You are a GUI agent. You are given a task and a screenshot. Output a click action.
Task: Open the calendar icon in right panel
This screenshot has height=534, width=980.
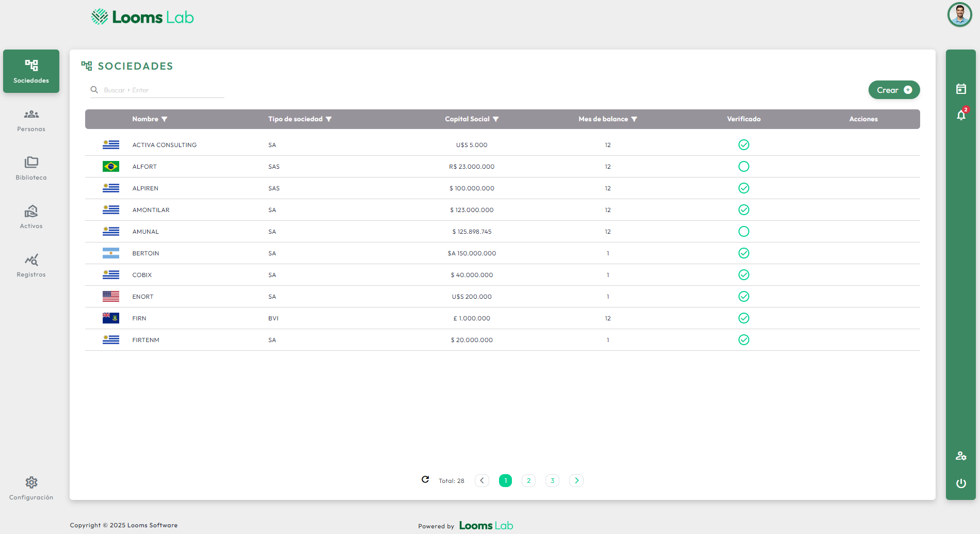click(961, 89)
